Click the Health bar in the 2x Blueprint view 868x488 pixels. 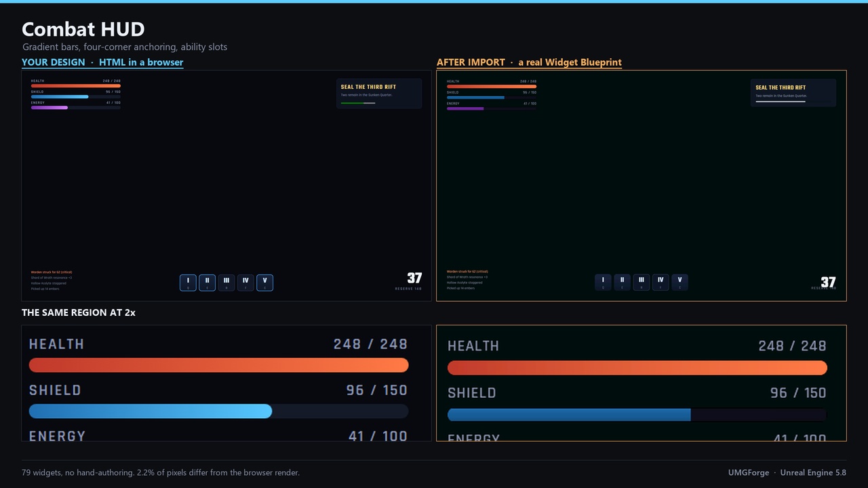point(637,368)
